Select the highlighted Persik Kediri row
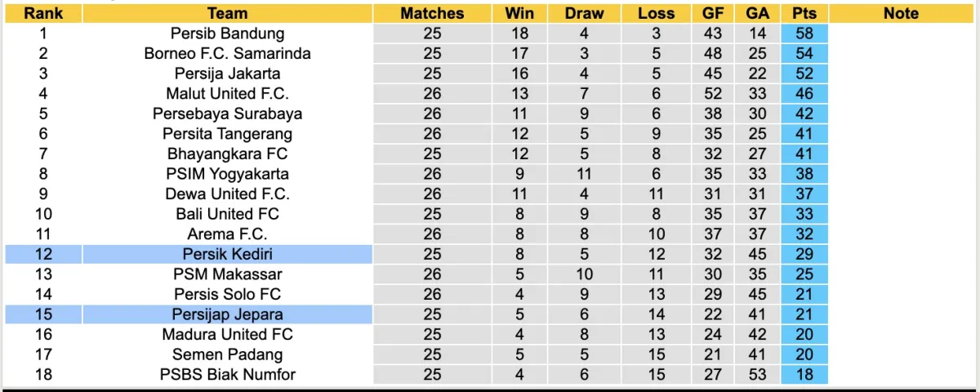The height and width of the screenshot is (392, 980). (x=227, y=254)
